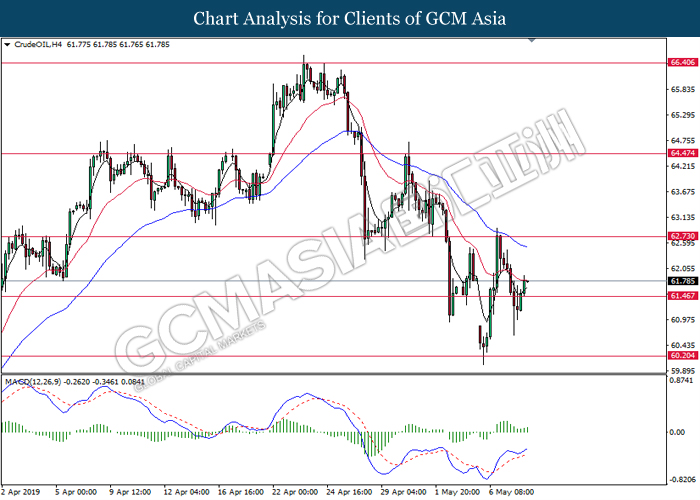Screen dimensions: 700x500
Task: Click the 65.835 price axis value
Action: point(683,89)
